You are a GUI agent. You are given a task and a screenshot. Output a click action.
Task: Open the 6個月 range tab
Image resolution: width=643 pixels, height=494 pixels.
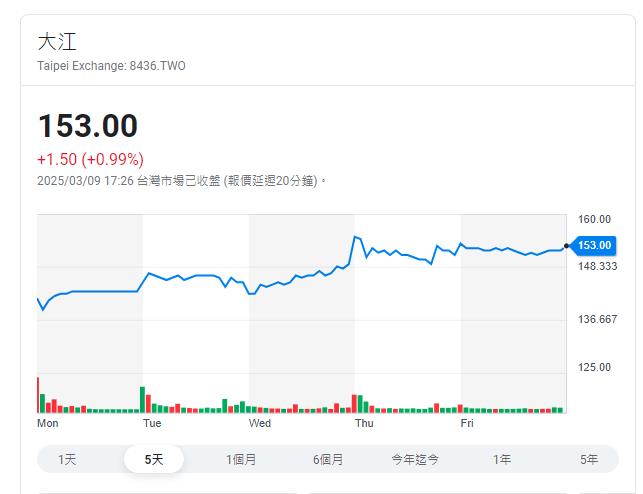click(328, 459)
